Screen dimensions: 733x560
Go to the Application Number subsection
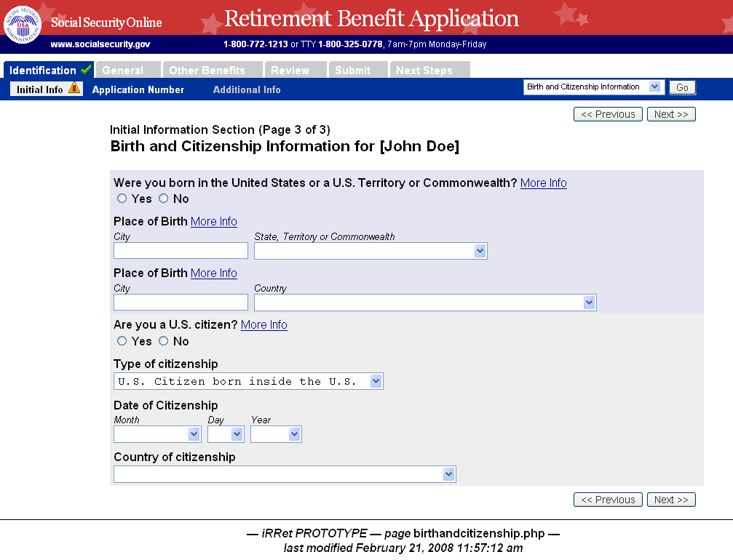138,90
